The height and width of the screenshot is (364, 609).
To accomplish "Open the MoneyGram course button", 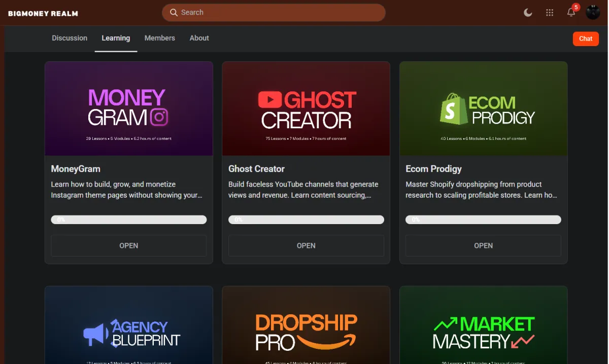I will click(x=129, y=245).
